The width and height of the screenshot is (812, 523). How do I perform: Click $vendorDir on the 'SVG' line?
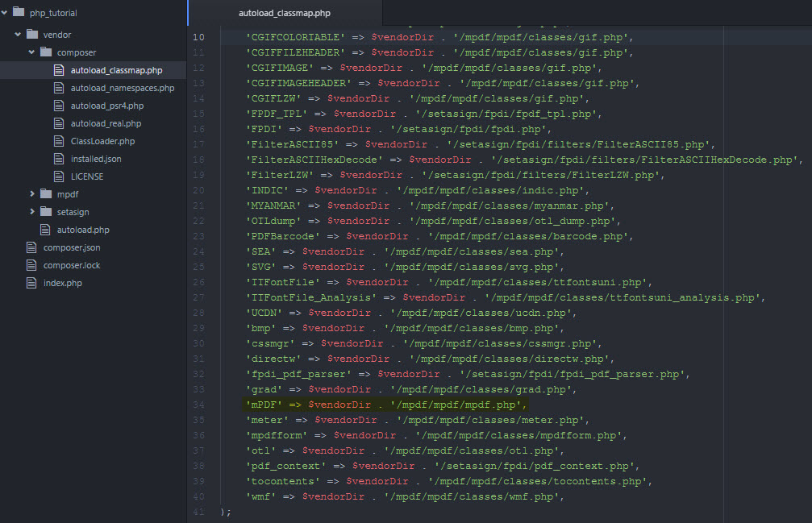[333, 267]
